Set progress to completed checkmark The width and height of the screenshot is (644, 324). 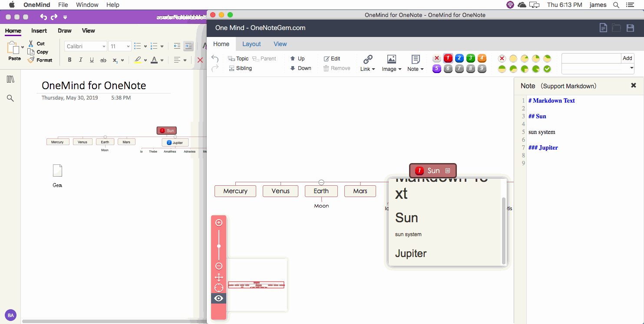[547, 69]
